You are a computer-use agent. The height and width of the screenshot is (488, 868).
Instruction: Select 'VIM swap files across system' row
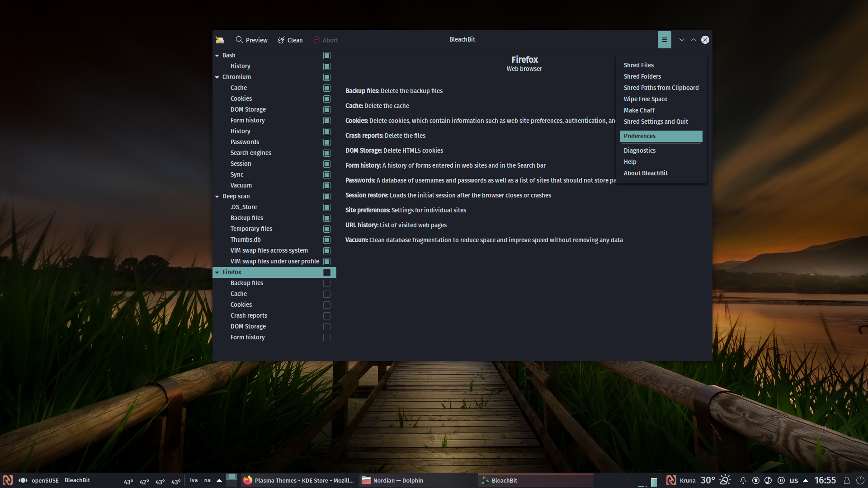pos(274,251)
